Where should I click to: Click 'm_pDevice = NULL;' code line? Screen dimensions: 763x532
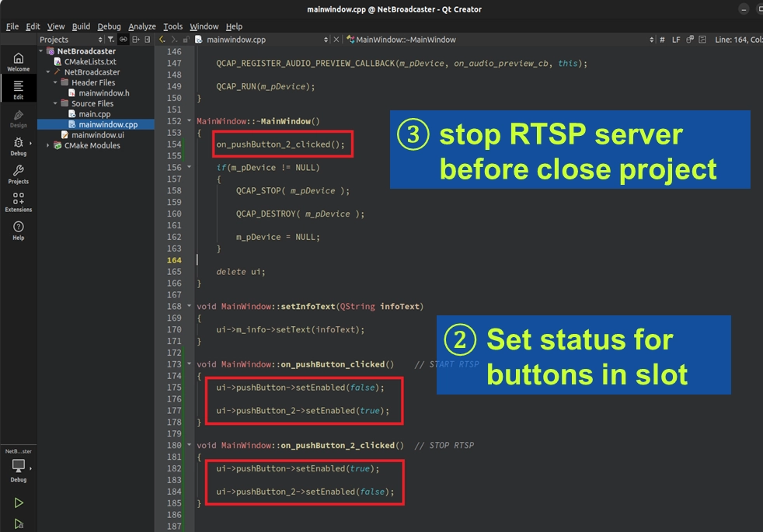point(278,237)
